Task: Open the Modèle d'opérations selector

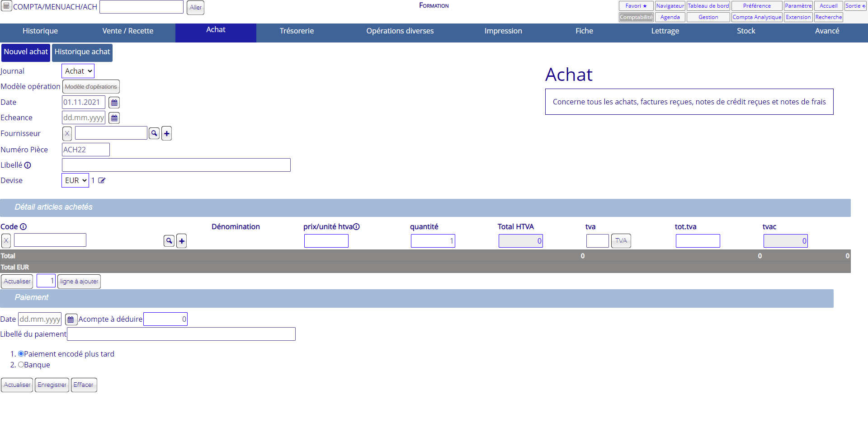Action: 91,87
